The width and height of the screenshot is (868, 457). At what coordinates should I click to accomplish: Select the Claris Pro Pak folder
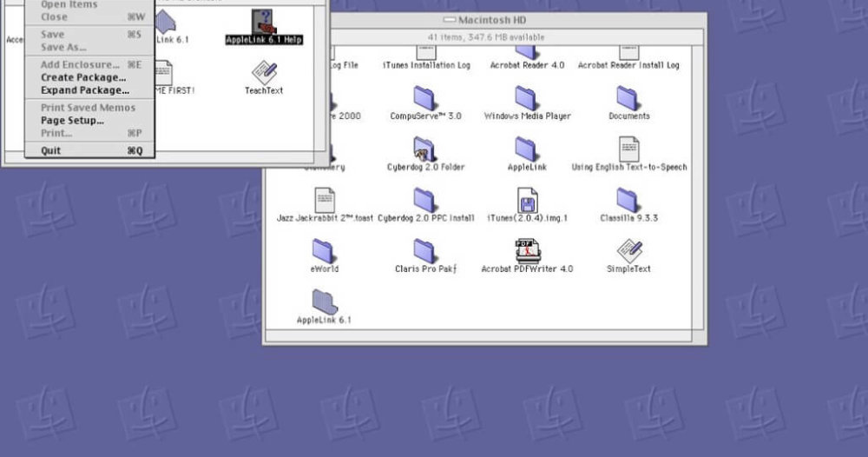coord(425,251)
